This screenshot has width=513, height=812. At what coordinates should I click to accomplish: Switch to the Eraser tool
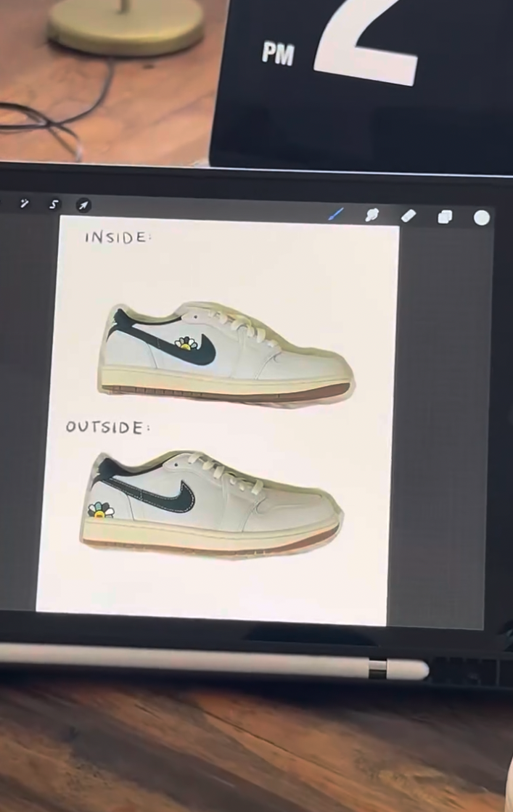[x=409, y=216]
